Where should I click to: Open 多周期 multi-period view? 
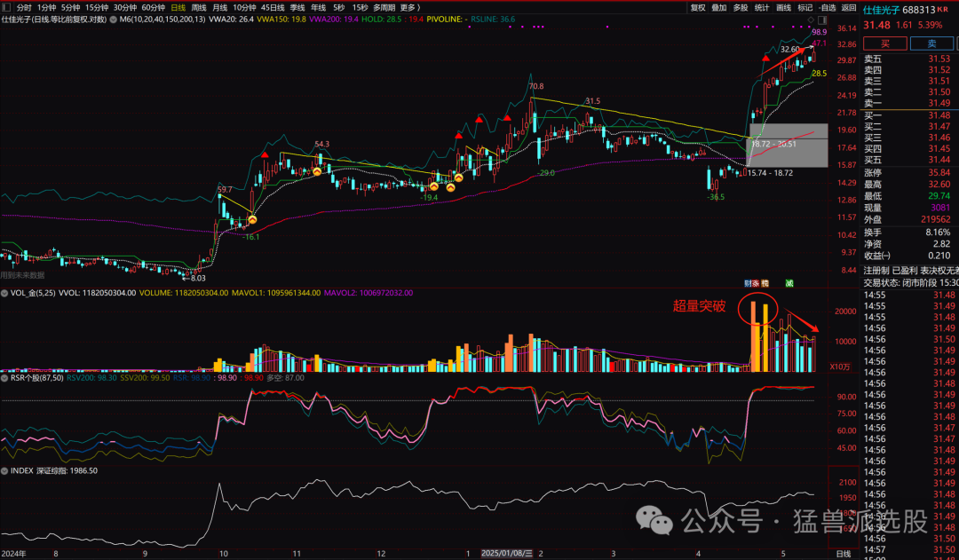(384, 8)
